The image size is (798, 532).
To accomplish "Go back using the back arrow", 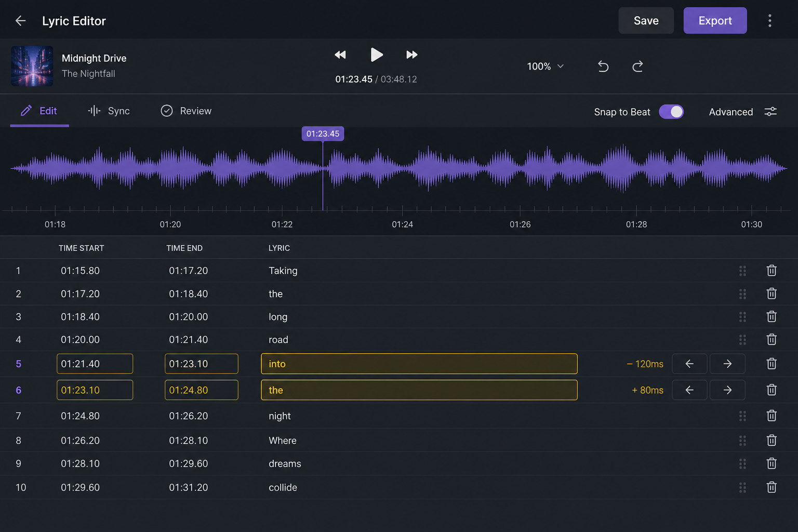I will click(21, 21).
